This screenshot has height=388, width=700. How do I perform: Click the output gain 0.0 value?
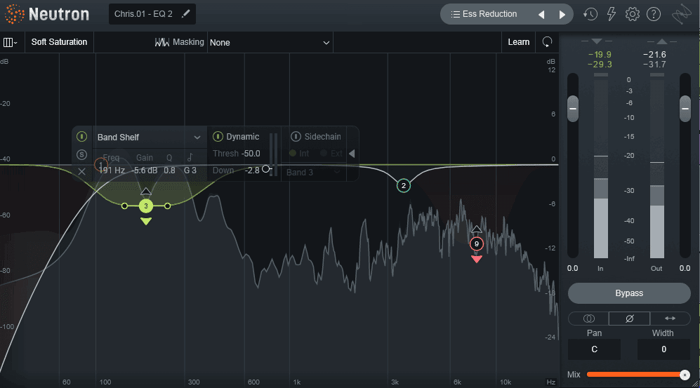[684, 268]
